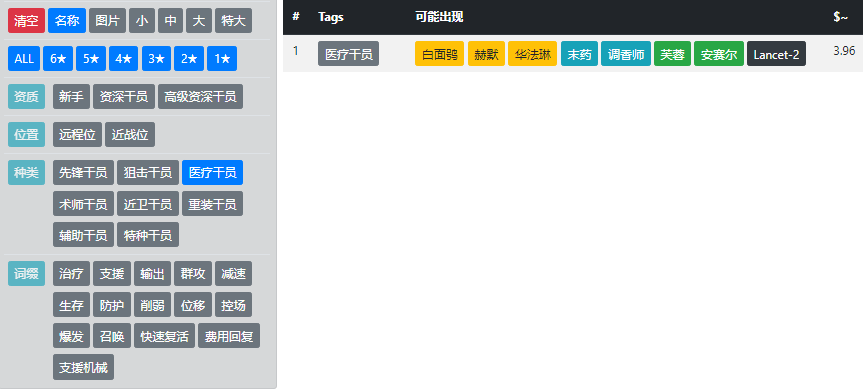863x390 pixels.
Task: Select the 高级资深干员 qualification tag
Action: 200,96
